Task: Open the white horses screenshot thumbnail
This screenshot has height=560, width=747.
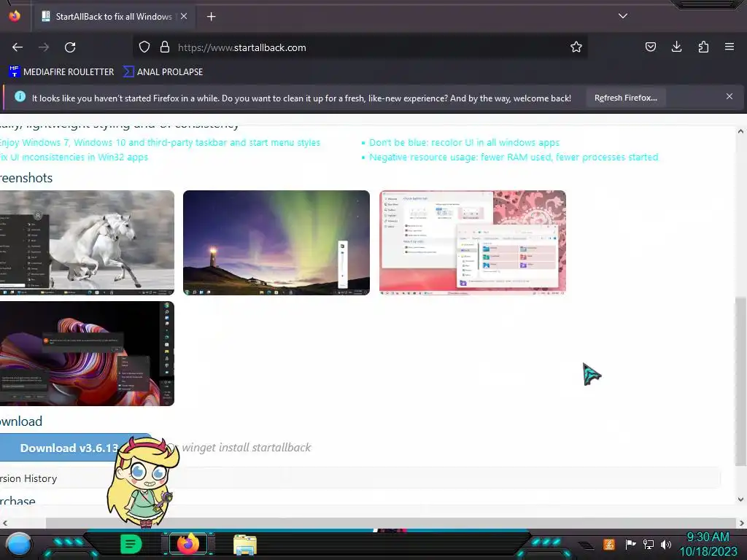Action: 87,243
